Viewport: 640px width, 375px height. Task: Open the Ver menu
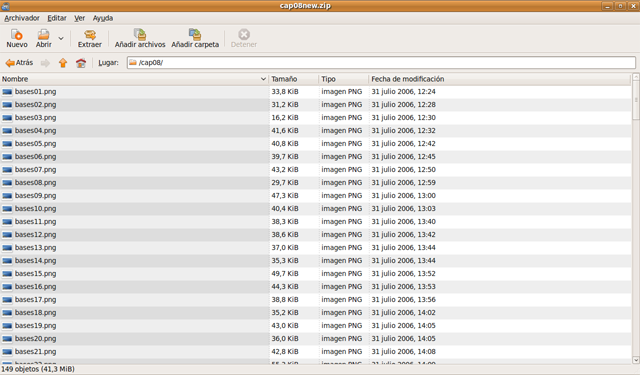click(80, 18)
